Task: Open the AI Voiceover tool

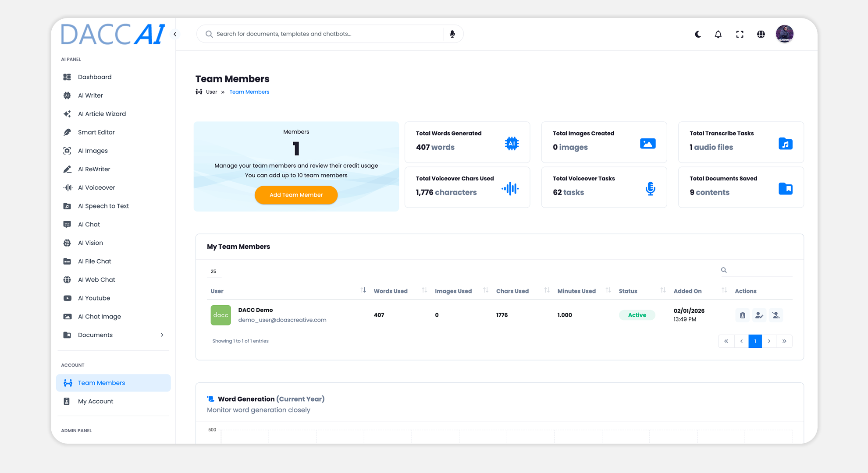Action: click(x=96, y=187)
